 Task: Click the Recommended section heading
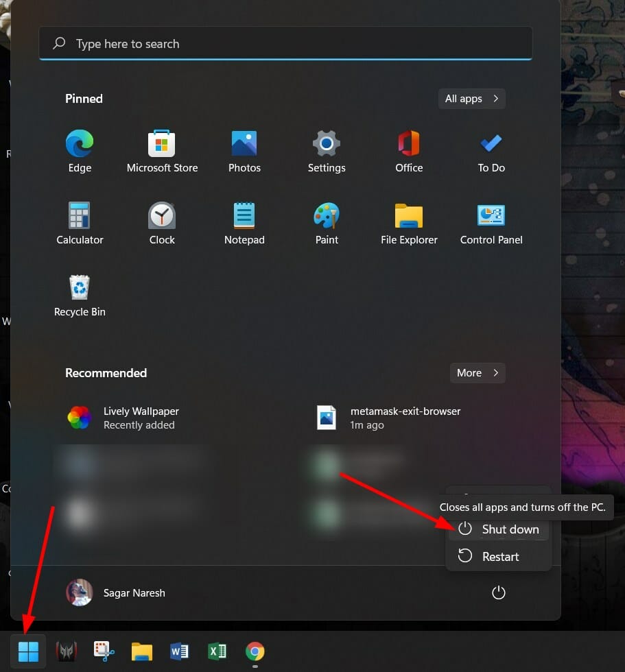point(106,373)
